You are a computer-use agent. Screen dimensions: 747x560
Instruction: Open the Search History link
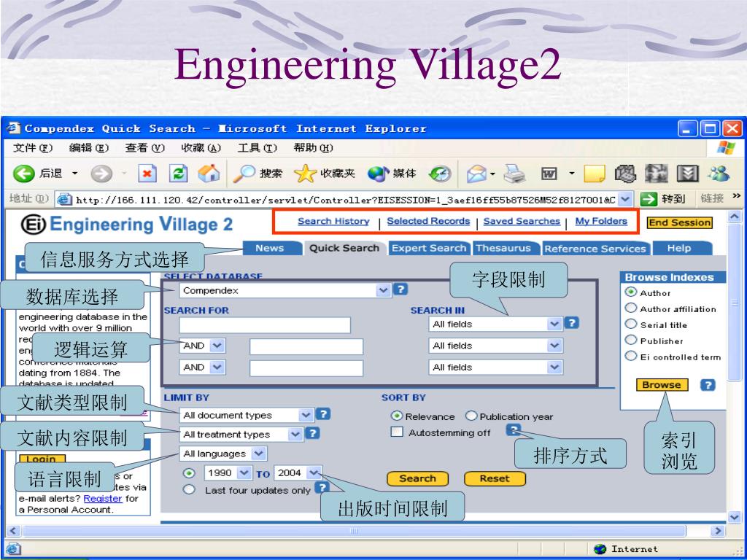333,221
